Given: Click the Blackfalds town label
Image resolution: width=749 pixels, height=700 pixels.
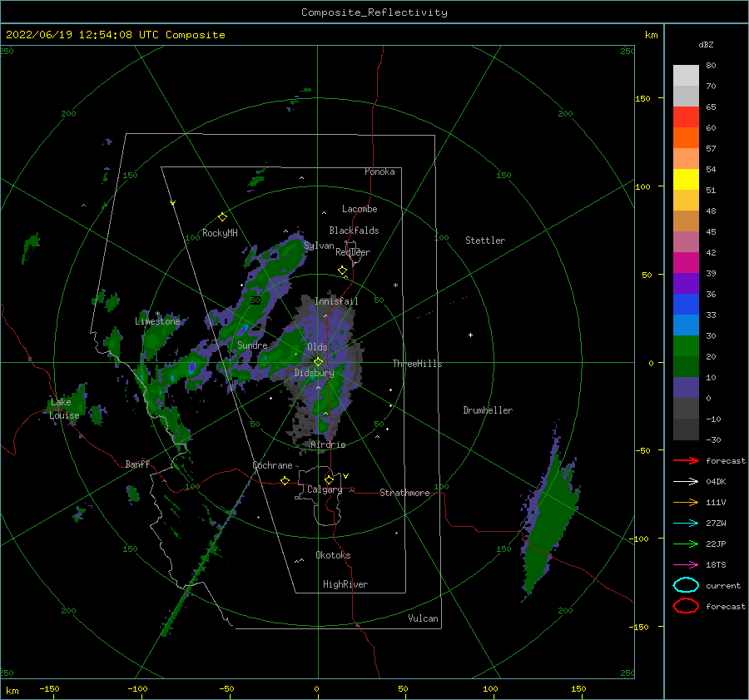Looking at the screenshot, I should (x=354, y=231).
